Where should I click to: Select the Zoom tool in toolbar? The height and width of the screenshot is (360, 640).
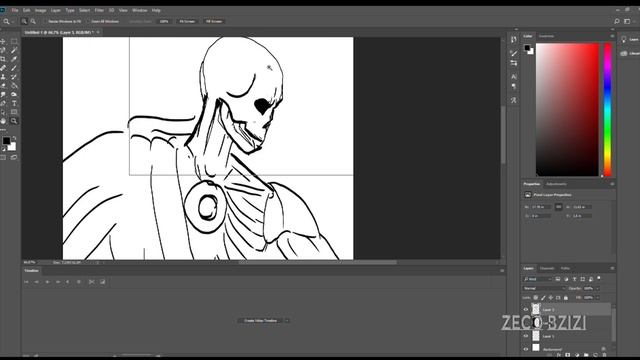coord(14,121)
